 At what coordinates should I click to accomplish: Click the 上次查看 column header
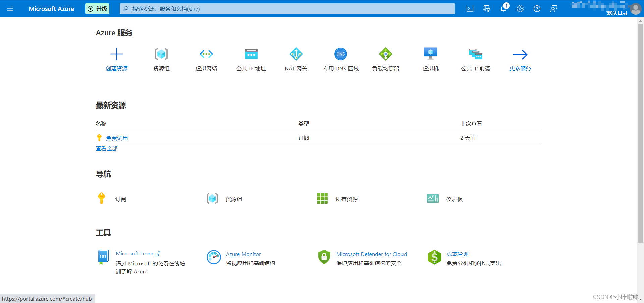[x=471, y=124]
